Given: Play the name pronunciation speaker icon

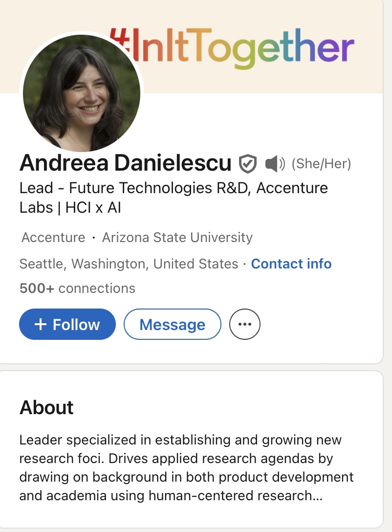Looking at the screenshot, I should point(275,163).
